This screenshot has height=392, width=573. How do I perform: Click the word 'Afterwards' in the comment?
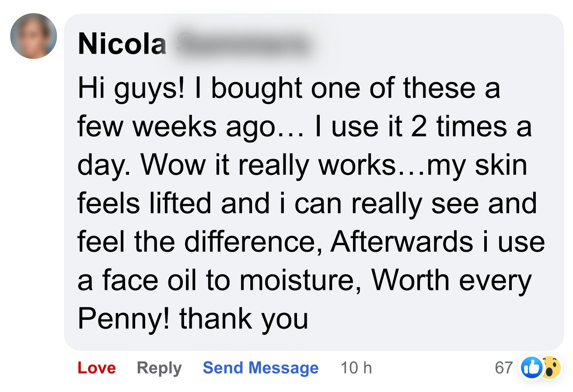click(x=402, y=242)
